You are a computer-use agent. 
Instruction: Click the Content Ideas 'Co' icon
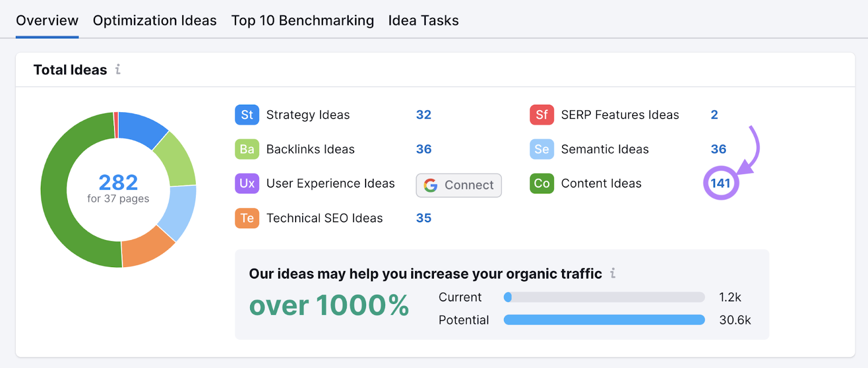pos(541,184)
